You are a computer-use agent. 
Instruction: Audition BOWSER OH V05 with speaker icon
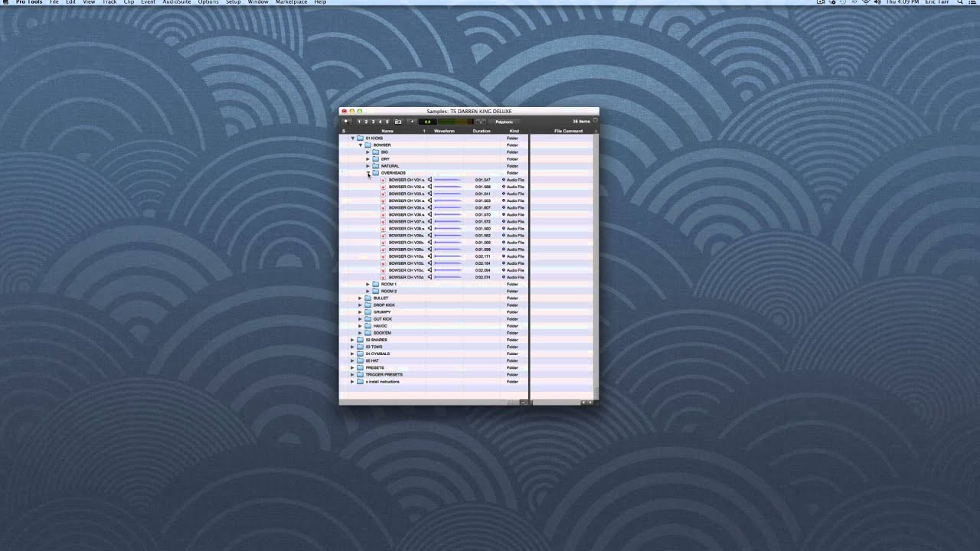click(x=430, y=207)
